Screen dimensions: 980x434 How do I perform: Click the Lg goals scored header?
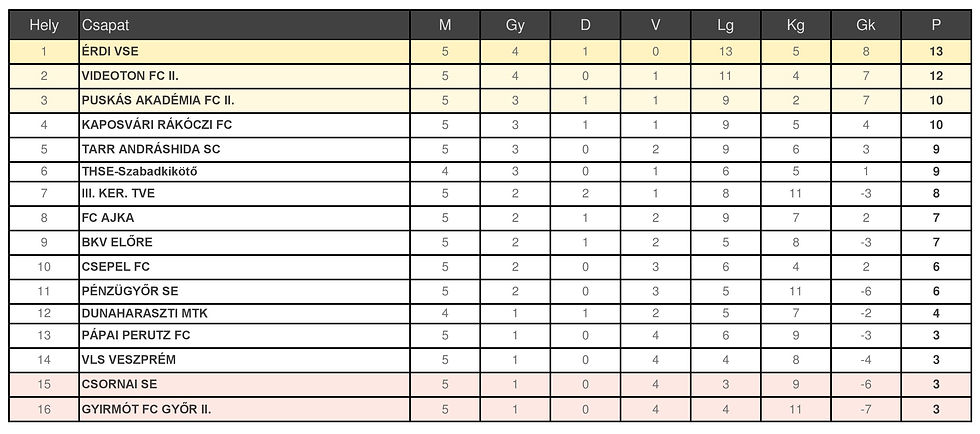[x=725, y=25]
